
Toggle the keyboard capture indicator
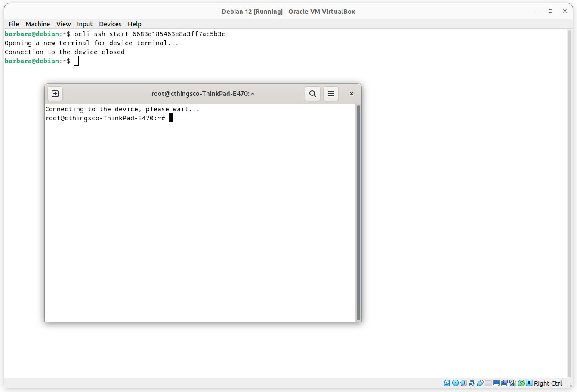(528, 383)
